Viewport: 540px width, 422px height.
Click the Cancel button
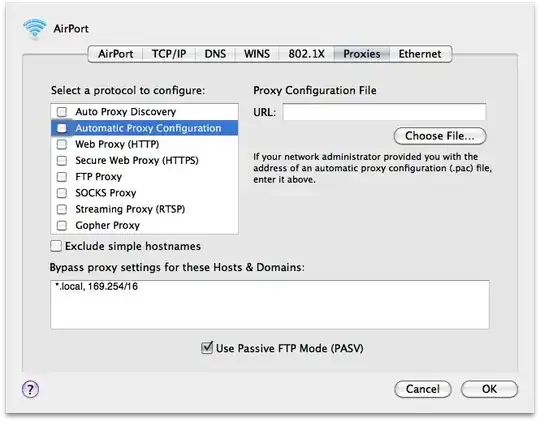423,389
